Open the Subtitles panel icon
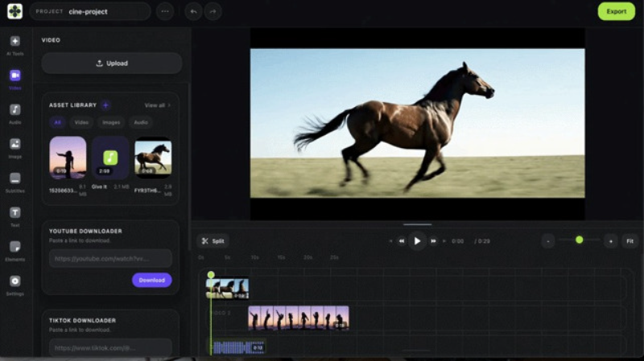Image resolution: width=644 pixels, height=361 pixels. point(14,178)
